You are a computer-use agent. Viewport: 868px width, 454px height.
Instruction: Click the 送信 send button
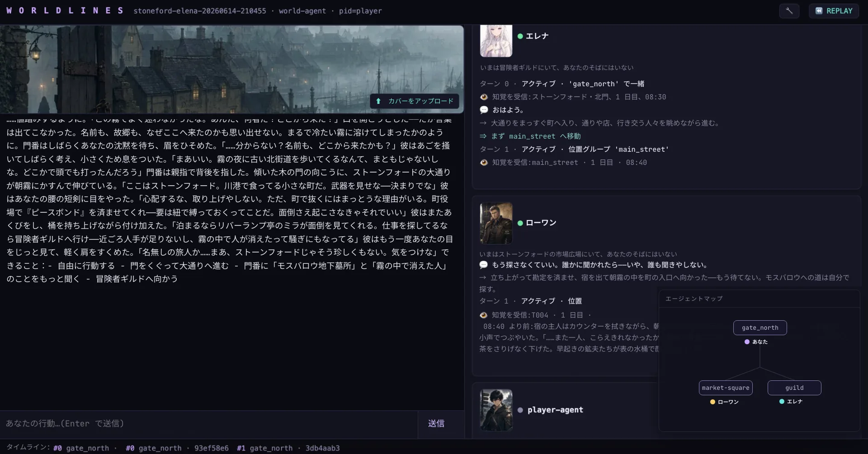coord(436,424)
